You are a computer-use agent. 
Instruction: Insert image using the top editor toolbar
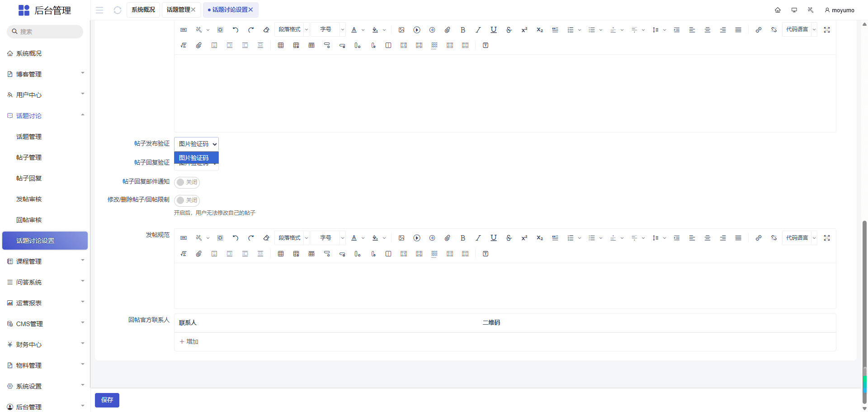coord(401,30)
